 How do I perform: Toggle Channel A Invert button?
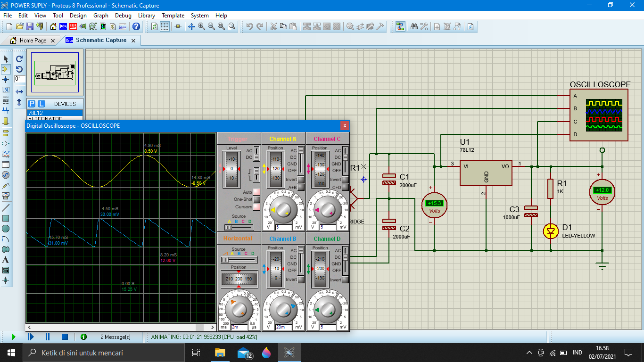[301, 180]
